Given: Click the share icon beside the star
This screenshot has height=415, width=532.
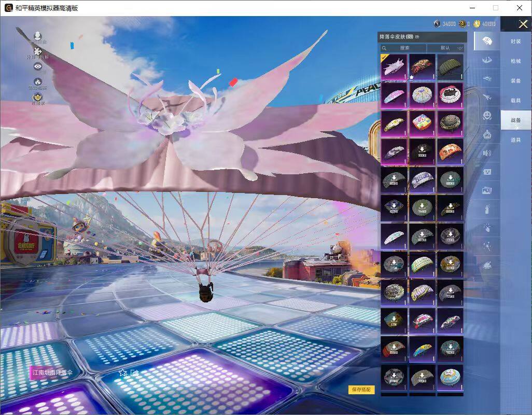Looking at the screenshot, I should click(x=134, y=372).
